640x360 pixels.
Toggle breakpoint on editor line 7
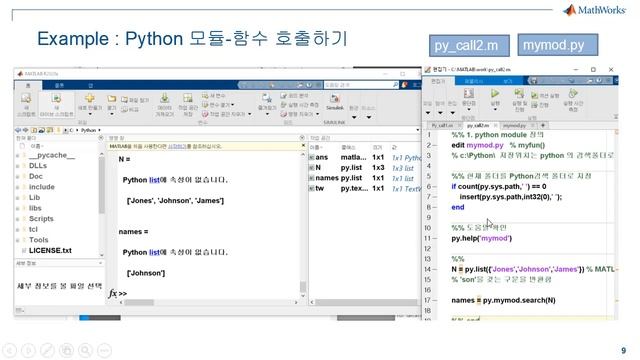[435, 197]
